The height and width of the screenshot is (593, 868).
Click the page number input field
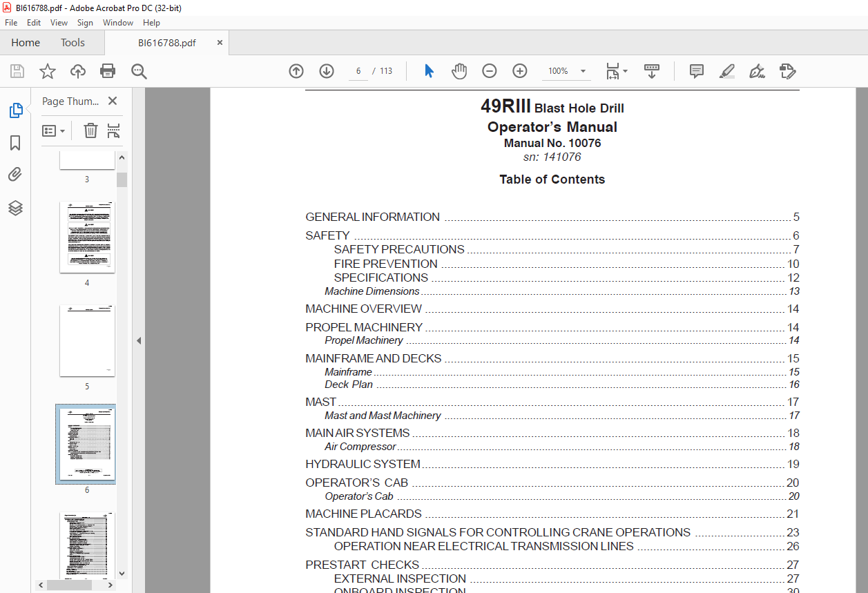pos(358,71)
